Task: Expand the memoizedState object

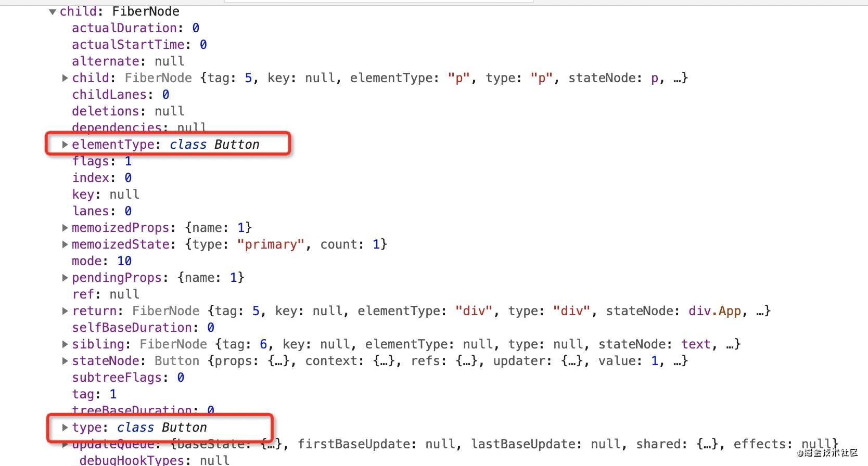Action: pos(65,244)
